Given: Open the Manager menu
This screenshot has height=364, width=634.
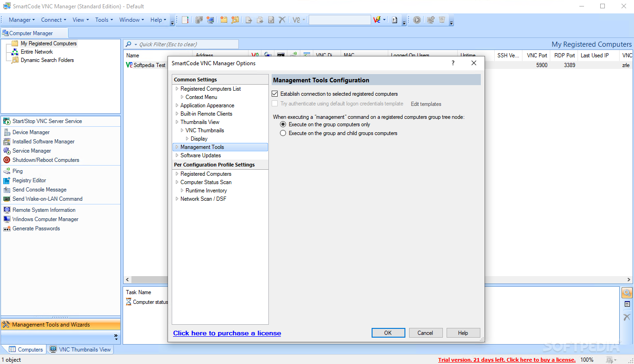Looking at the screenshot, I should point(22,20).
